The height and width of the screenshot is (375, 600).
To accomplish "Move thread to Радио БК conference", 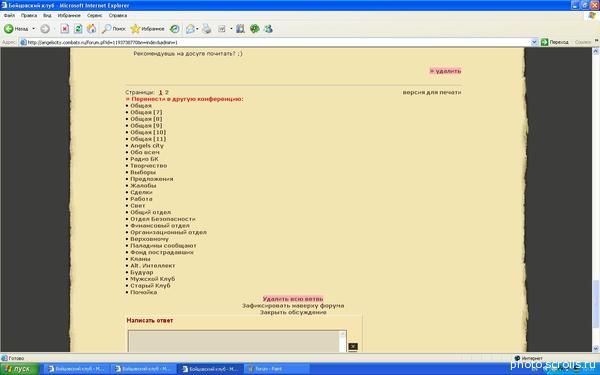I will point(144,159).
